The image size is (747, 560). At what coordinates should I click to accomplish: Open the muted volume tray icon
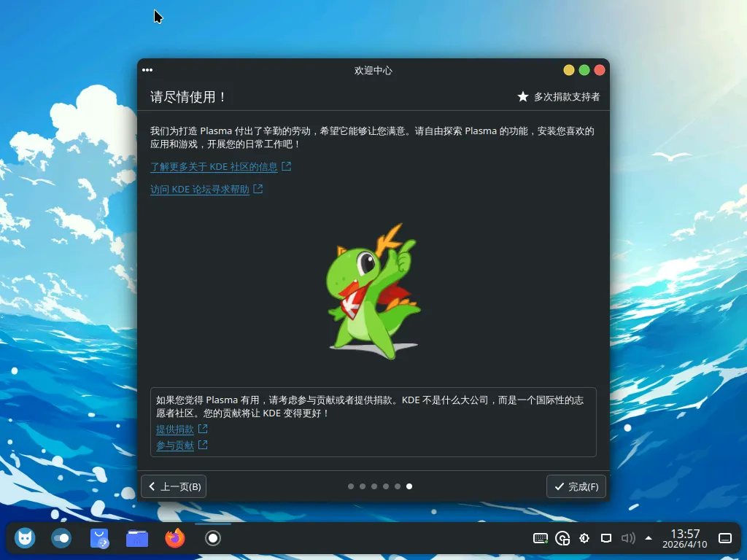tap(628, 538)
